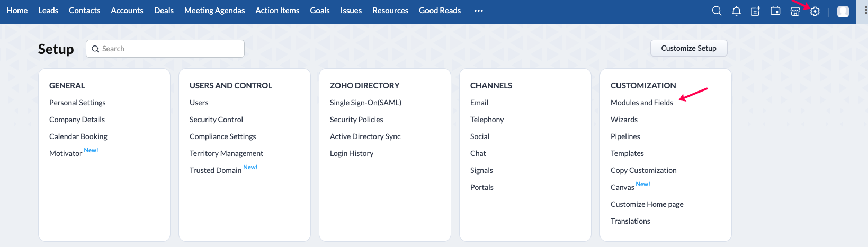Open Canvas customization link
868x247 pixels.
point(622,187)
